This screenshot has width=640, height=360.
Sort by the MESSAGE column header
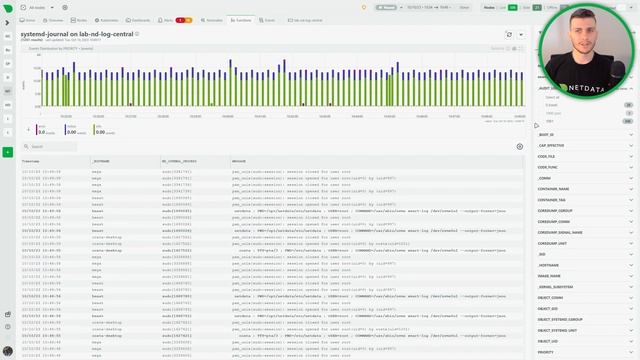pyautogui.click(x=239, y=161)
